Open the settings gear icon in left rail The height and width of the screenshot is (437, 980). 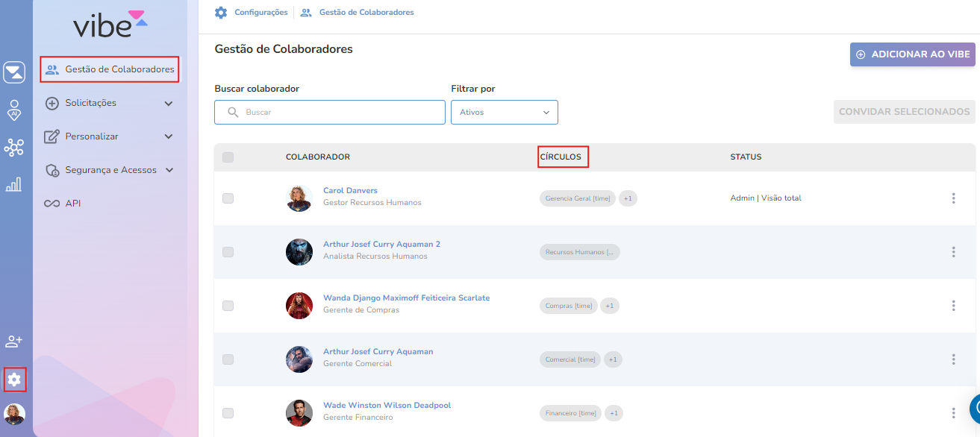click(x=14, y=380)
